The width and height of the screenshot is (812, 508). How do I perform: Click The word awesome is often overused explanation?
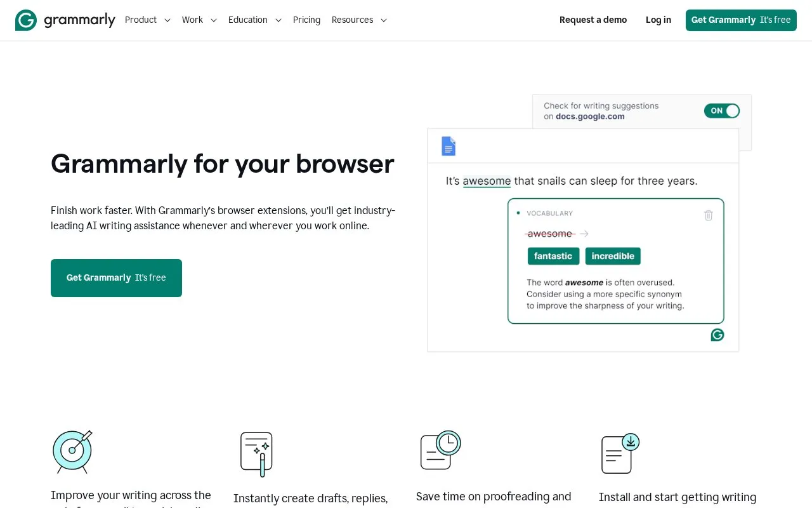[x=605, y=294]
